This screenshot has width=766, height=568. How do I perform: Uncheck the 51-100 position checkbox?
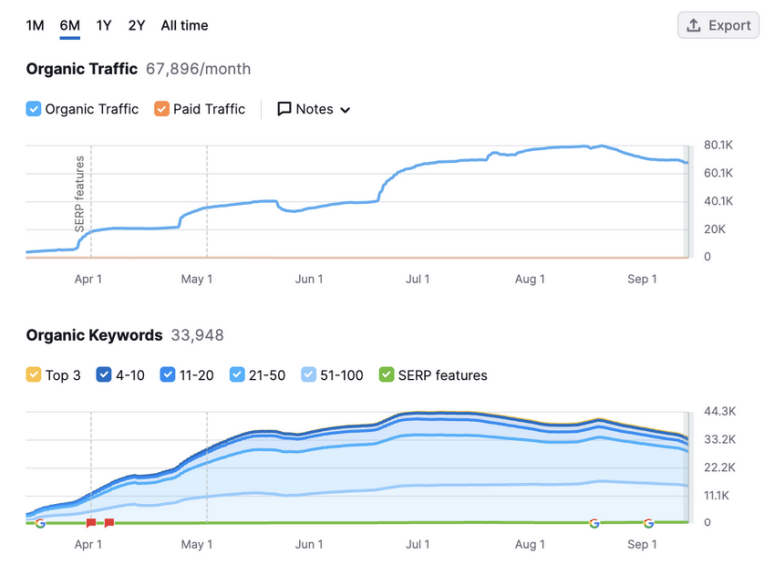tap(309, 375)
